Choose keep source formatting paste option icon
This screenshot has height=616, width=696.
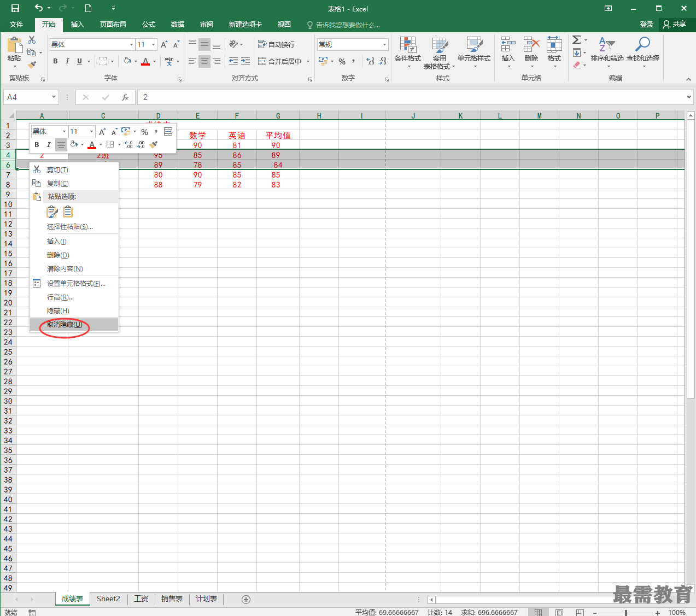point(52,212)
